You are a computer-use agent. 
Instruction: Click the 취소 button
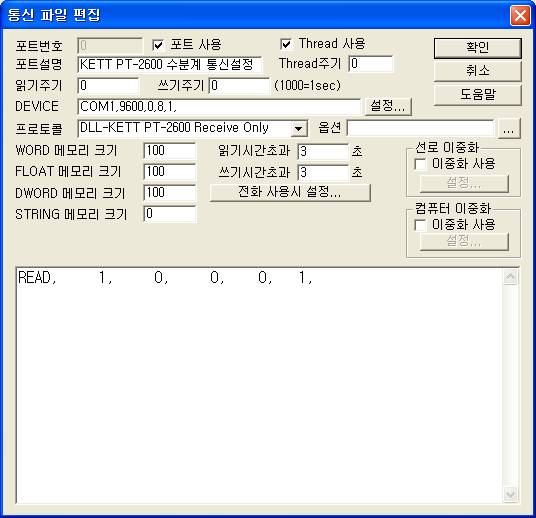[478, 71]
